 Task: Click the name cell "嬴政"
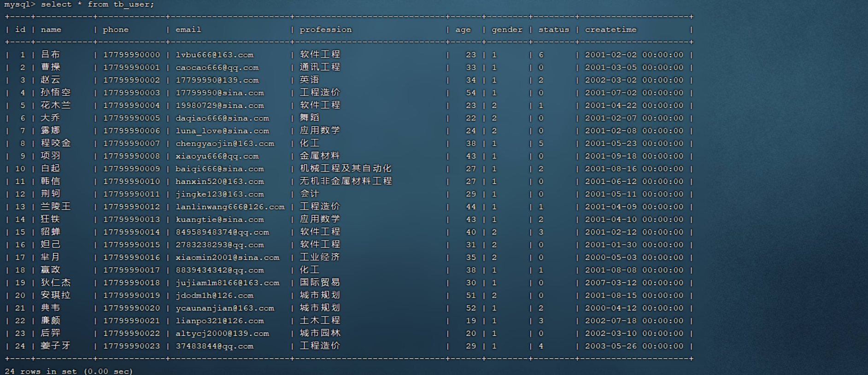point(50,270)
